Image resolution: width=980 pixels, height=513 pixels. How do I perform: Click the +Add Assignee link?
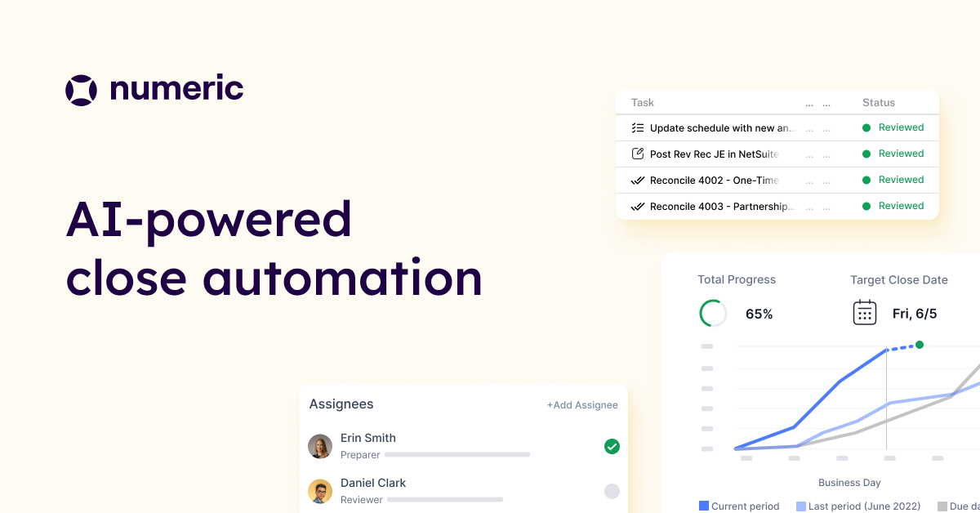pyautogui.click(x=582, y=405)
